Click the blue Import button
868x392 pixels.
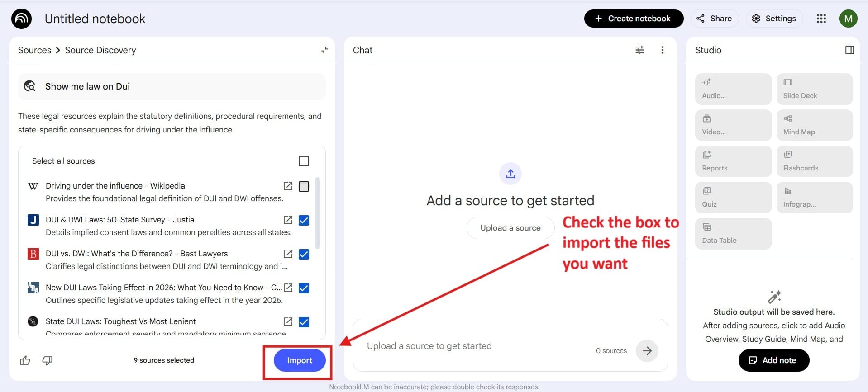(300, 360)
